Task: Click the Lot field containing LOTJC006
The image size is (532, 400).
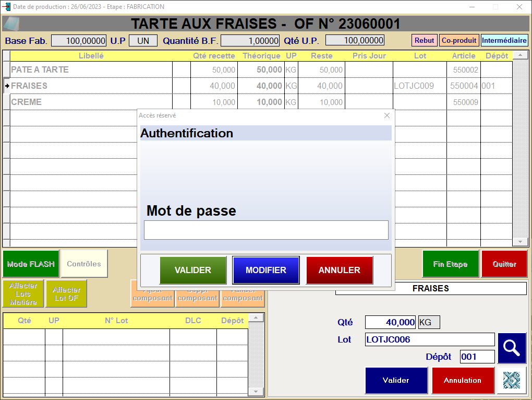Action: tap(430, 339)
